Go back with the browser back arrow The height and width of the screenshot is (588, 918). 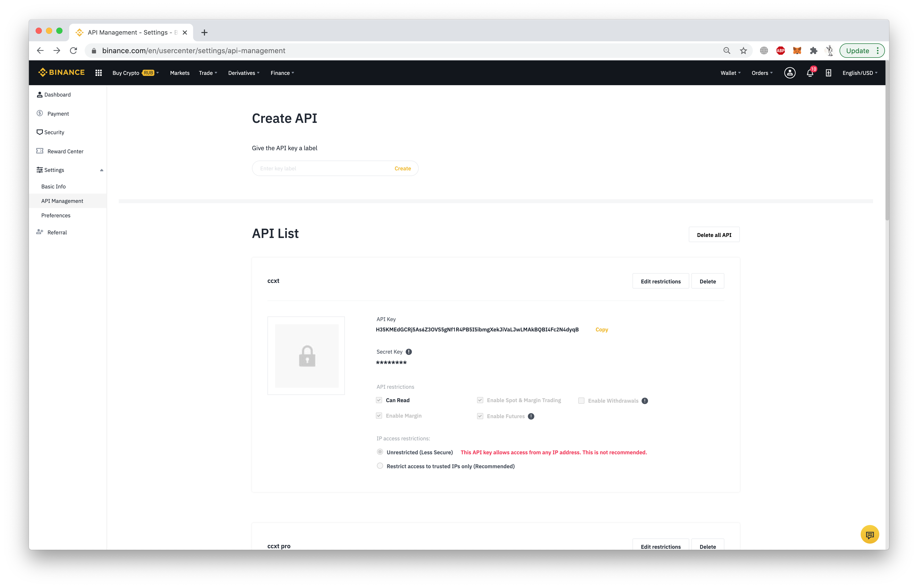(40, 51)
